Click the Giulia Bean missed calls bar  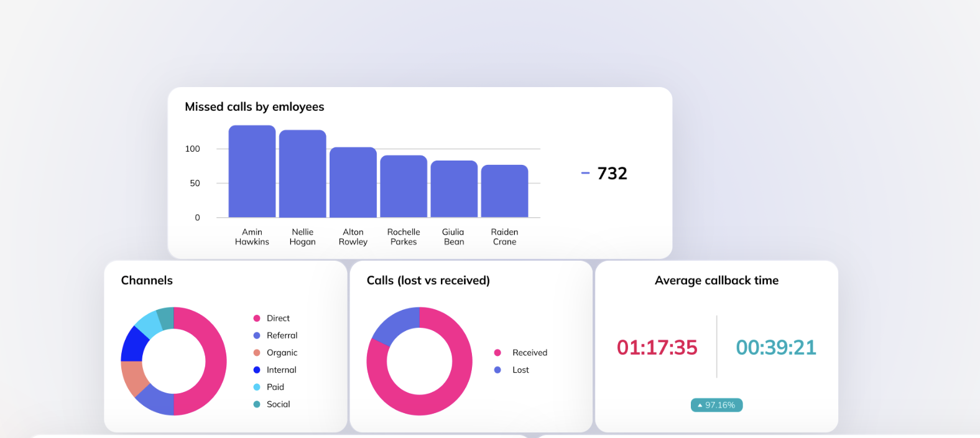[x=454, y=189]
